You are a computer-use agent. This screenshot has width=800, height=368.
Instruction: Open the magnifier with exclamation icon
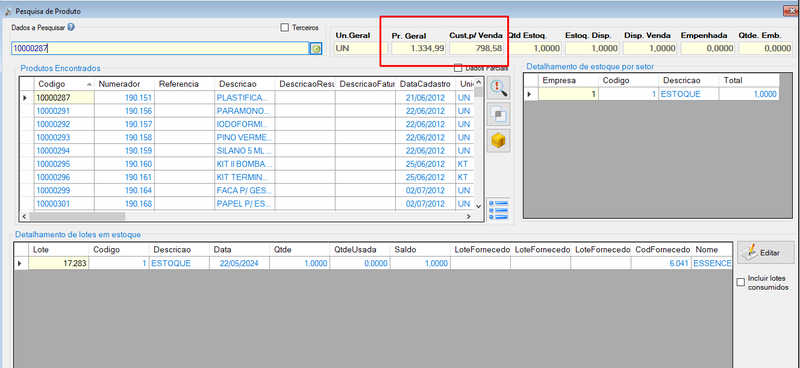[497, 88]
